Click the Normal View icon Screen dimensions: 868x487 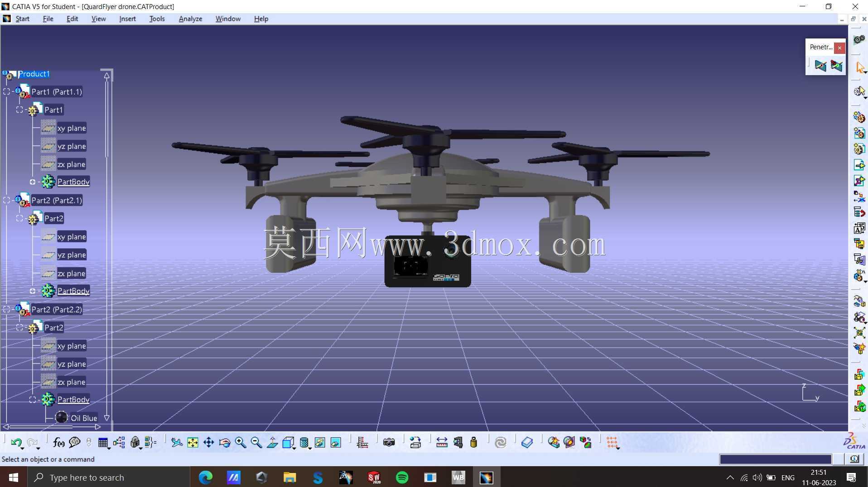click(272, 442)
